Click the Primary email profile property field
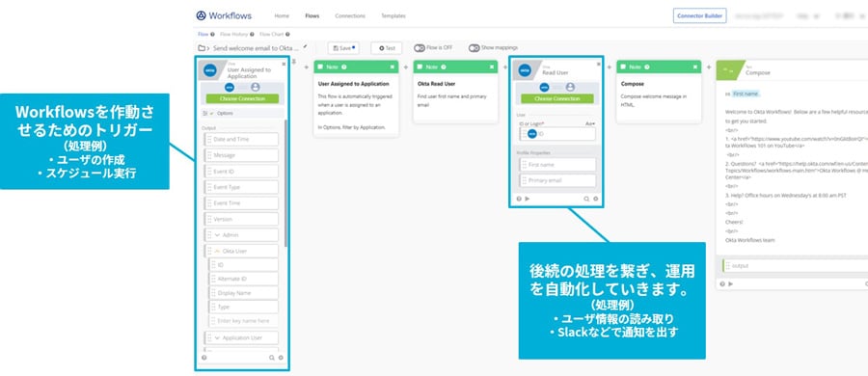The image size is (868, 376). tap(558, 180)
